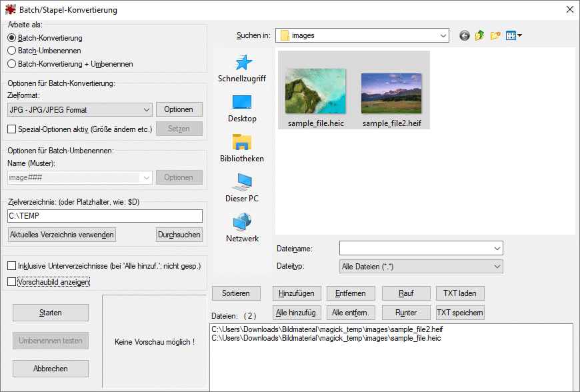Enable Spezial-Optionen aktiv checkbox

(x=11, y=129)
